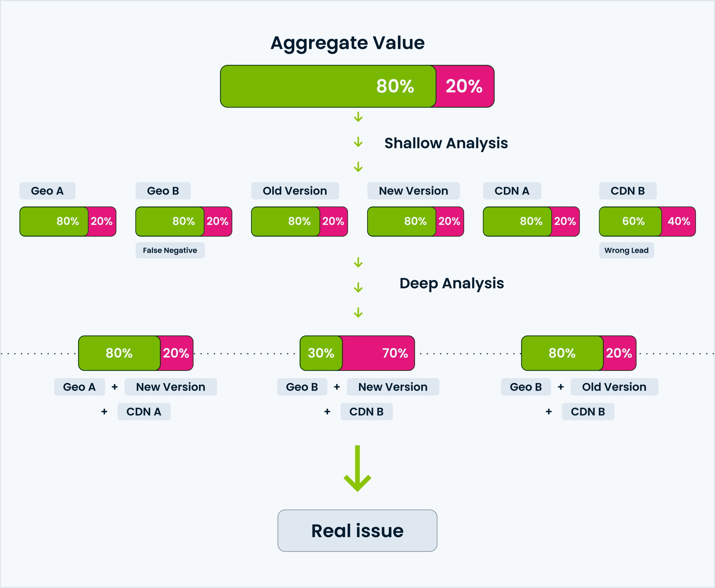Click the small green arrow left of Shallow Analysis
Screen dimensions: 715x588
click(x=358, y=142)
